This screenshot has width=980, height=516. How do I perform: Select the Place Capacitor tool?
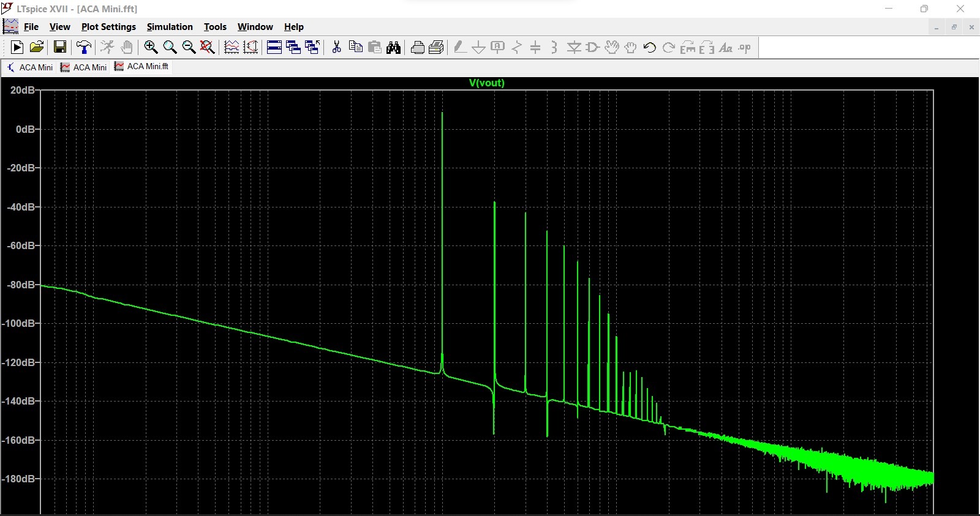[x=536, y=47]
